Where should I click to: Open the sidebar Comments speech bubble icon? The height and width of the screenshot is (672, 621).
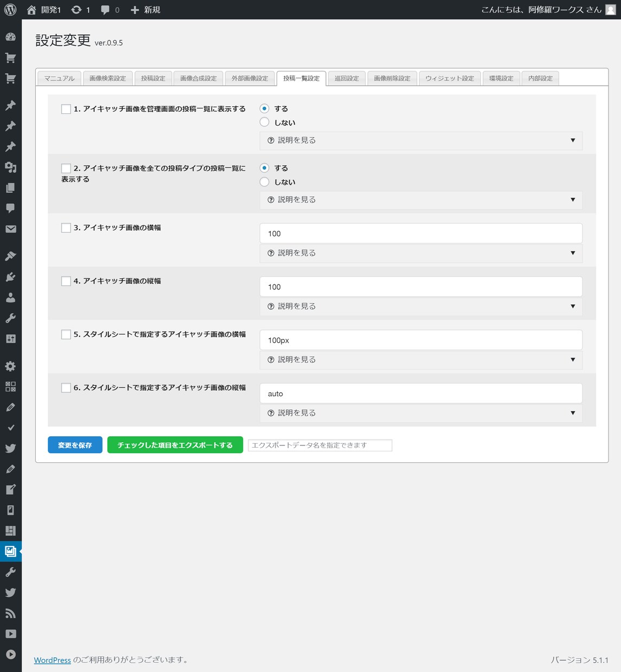pos(10,208)
